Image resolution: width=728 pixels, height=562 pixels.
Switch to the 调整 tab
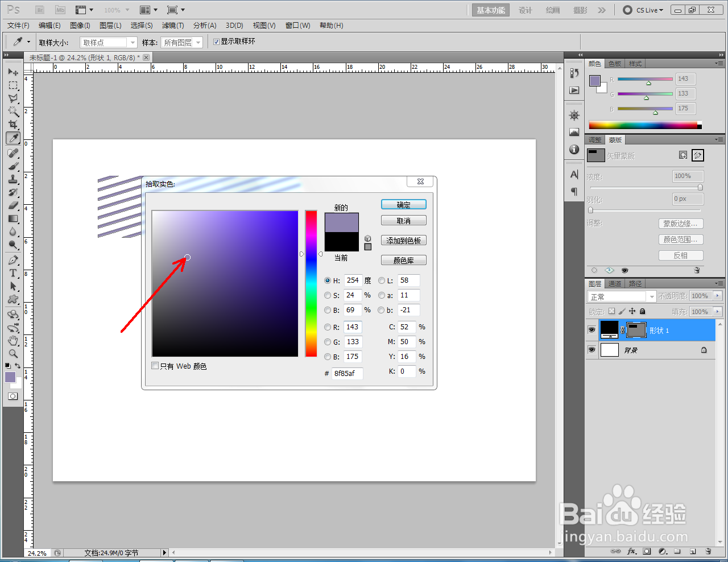(595, 139)
